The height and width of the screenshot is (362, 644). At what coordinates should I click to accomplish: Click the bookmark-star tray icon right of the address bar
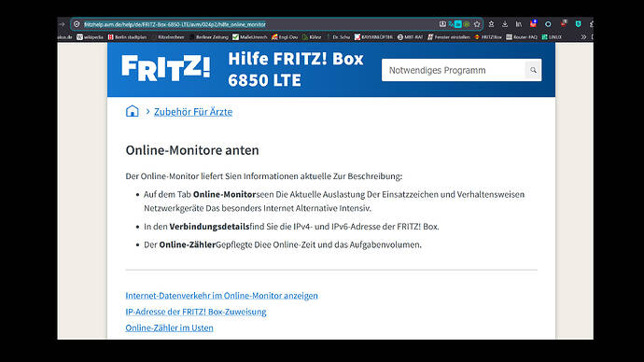pos(491,24)
